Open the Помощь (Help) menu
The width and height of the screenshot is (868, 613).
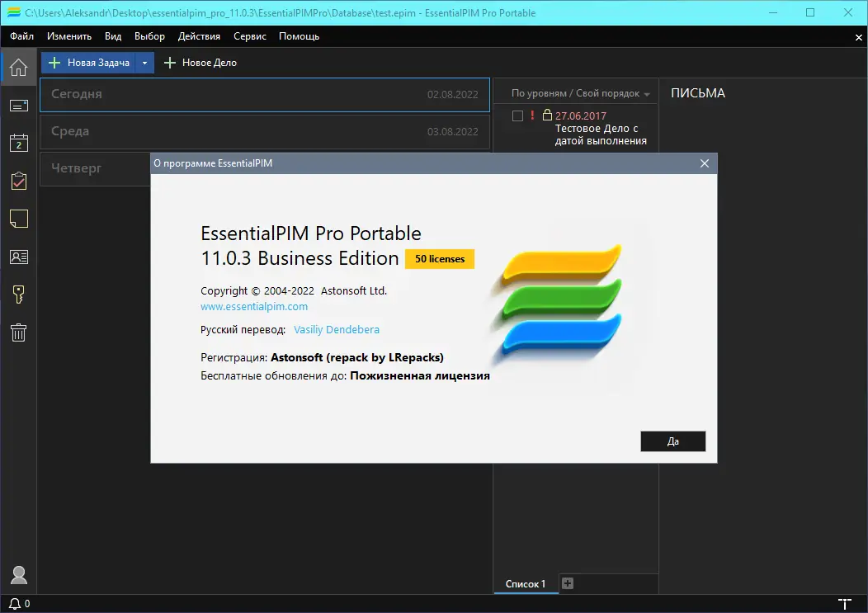tap(299, 36)
